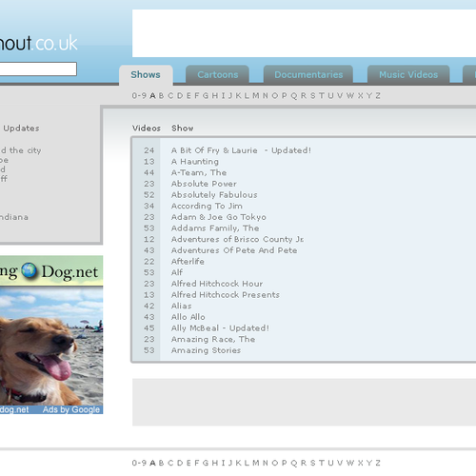Viewport: 476px width, 476px height.
Task: Select 0-9 in the top alphabet index
Action: (139, 95)
